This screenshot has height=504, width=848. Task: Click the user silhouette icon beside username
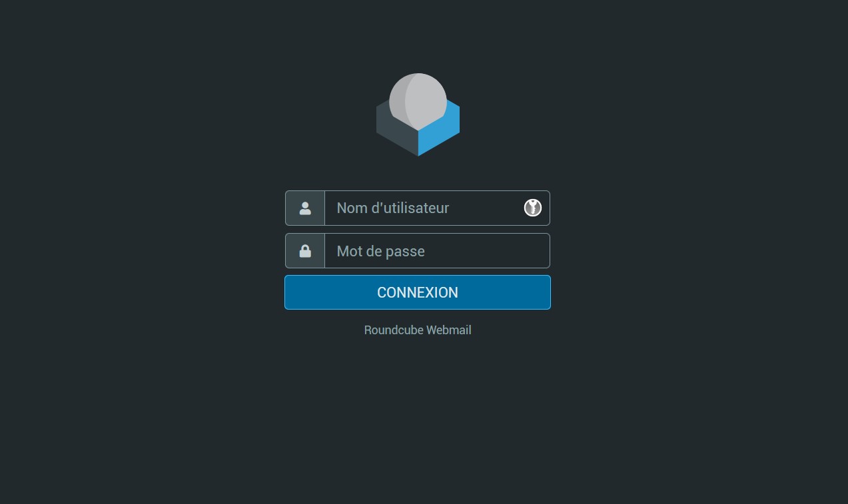tap(305, 208)
